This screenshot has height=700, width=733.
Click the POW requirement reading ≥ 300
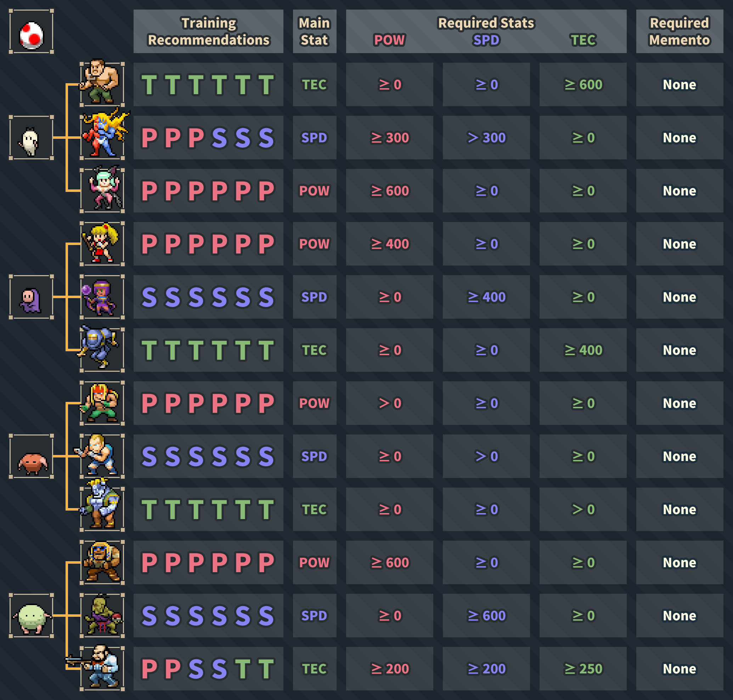(x=389, y=138)
